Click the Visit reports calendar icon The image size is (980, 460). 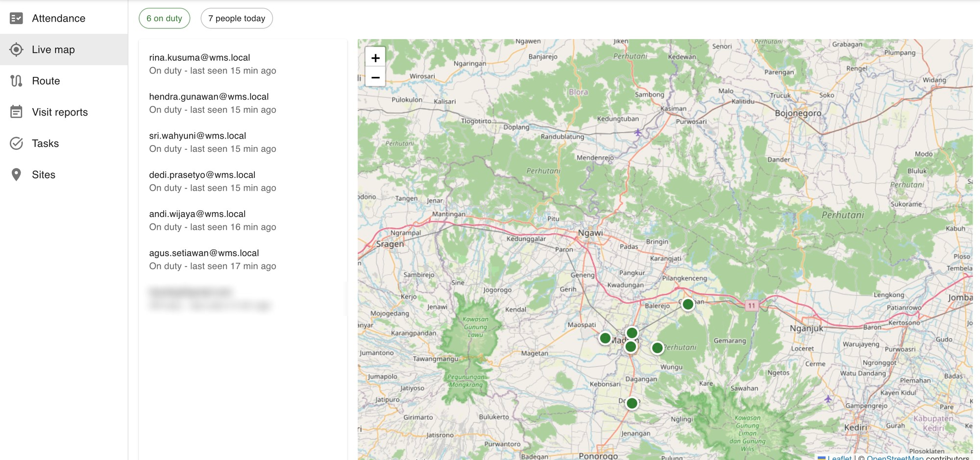pyautogui.click(x=16, y=112)
